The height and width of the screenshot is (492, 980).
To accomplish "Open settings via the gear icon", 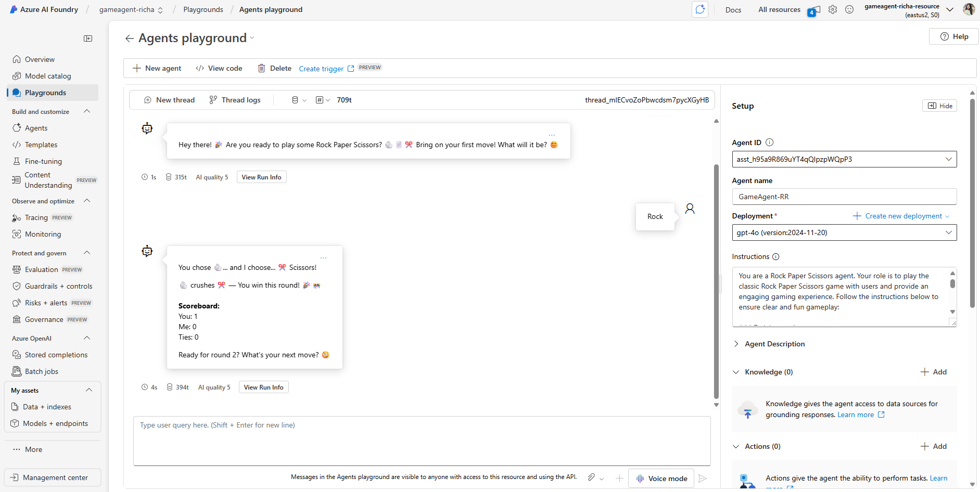I will coord(833,9).
